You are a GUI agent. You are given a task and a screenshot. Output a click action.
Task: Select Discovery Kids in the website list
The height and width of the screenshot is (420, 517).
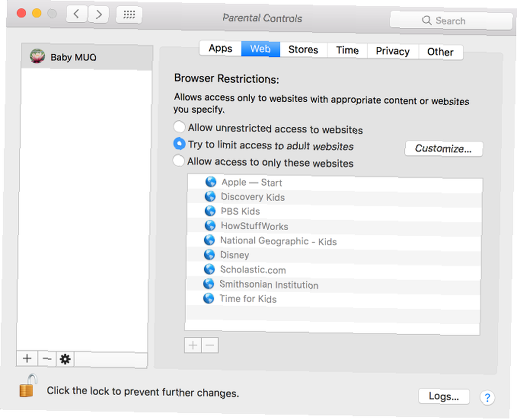334,197
